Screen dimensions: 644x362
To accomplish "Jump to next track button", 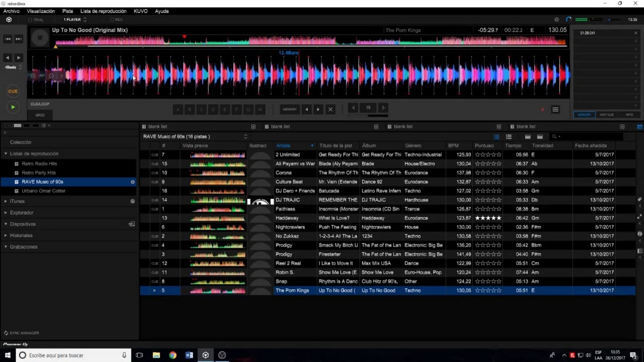I will [19, 39].
